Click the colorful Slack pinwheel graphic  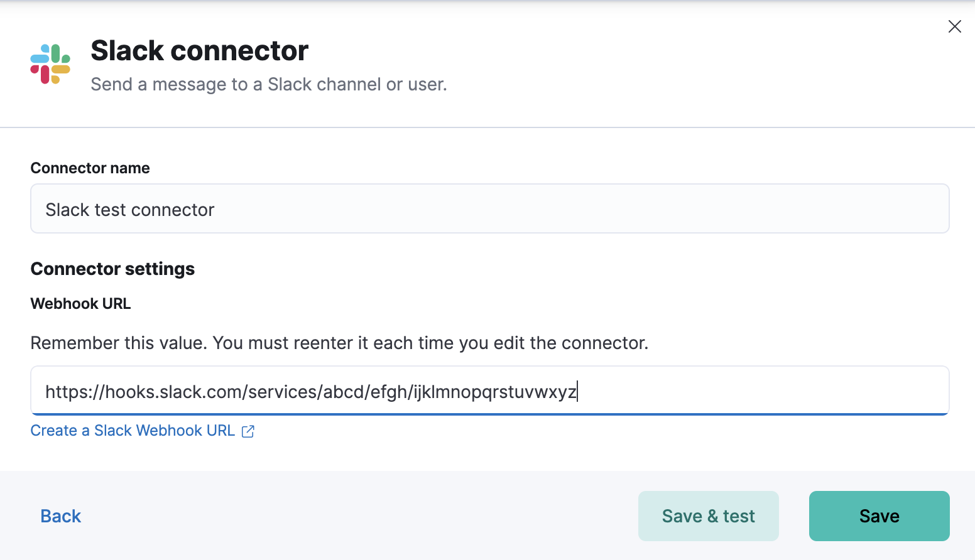pos(50,63)
